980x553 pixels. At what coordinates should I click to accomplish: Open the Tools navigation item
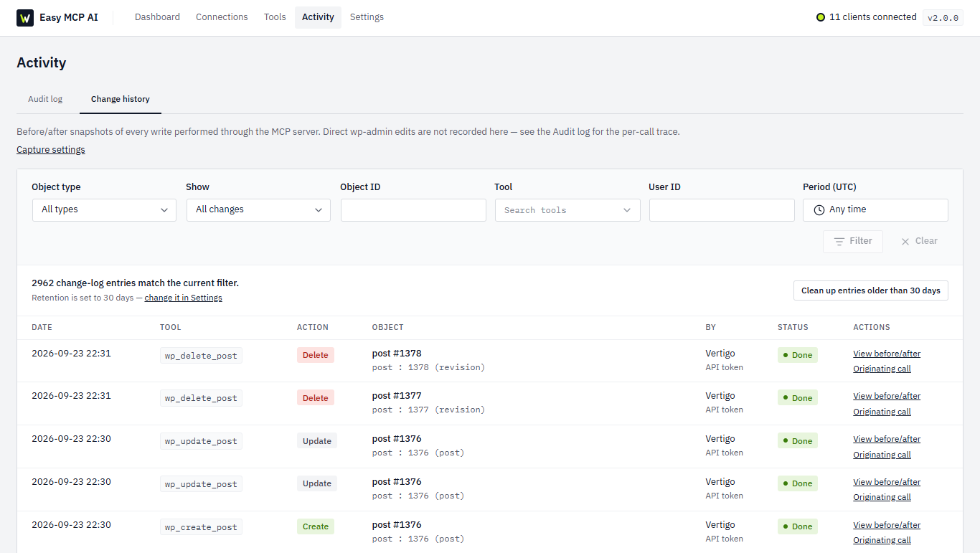(x=275, y=17)
